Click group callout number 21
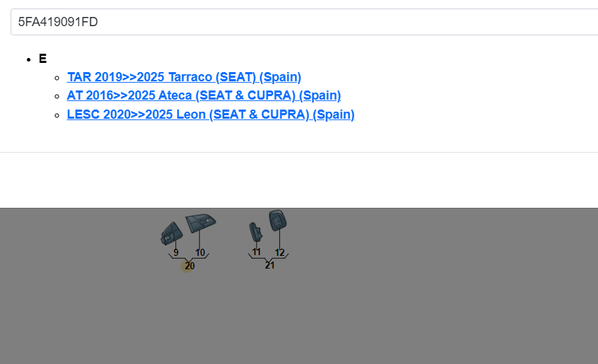This screenshot has height=364, width=598. tap(269, 266)
